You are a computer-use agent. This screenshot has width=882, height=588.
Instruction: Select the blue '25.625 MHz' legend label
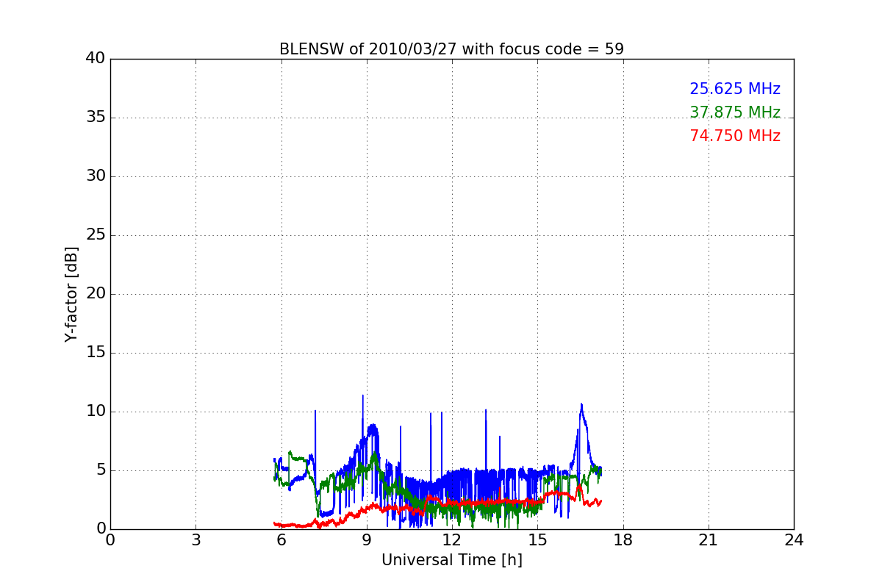735,89
